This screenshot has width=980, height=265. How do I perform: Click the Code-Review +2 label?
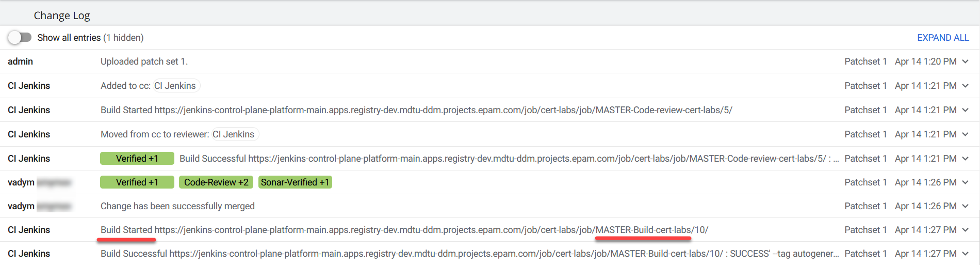click(216, 182)
